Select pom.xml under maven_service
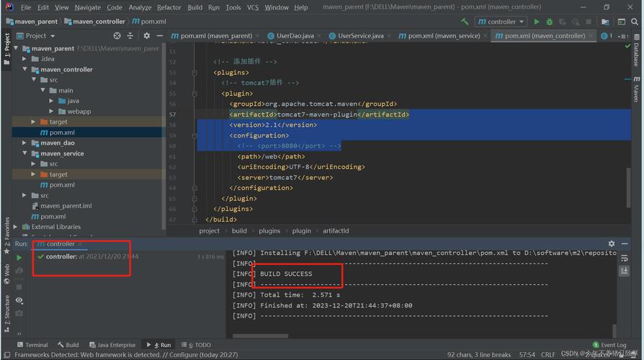Image resolution: width=644 pixels, height=360 pixels. coord(62,185)
